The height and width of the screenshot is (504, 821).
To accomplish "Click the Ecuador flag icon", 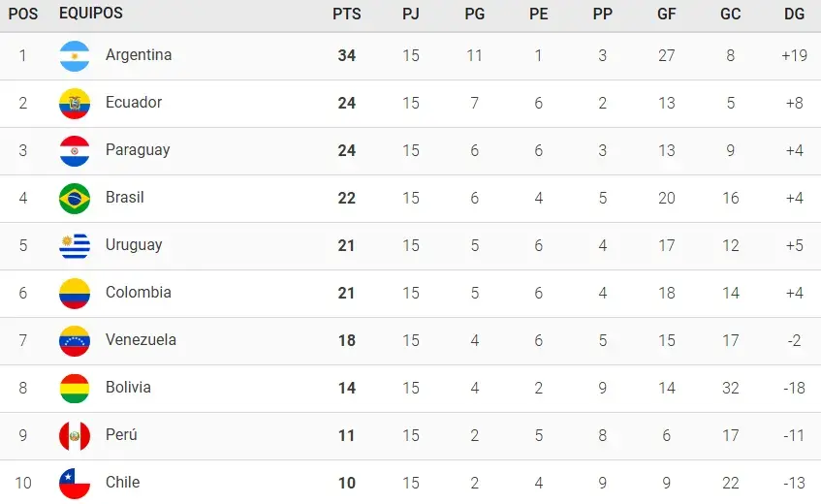I will click(75, 104).
